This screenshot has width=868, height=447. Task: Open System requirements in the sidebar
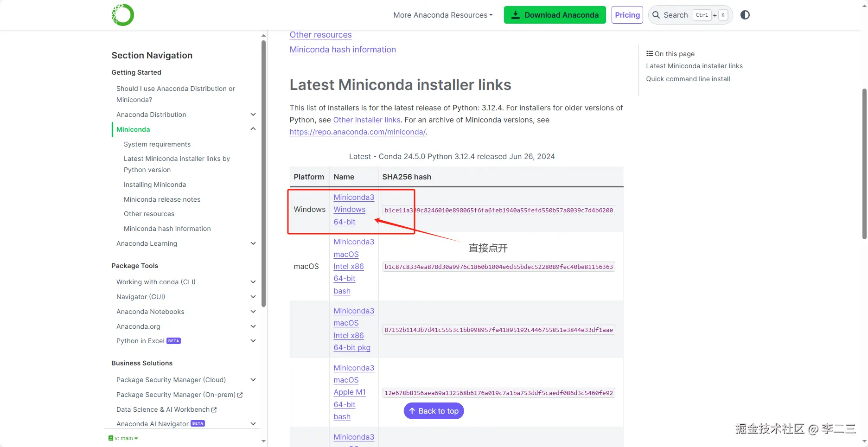(157, 144)
